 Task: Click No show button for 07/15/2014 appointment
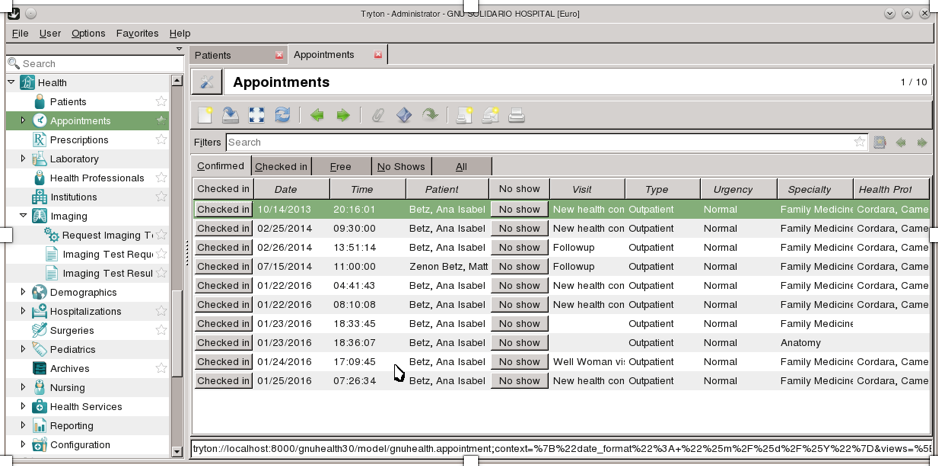coord(519,267)
